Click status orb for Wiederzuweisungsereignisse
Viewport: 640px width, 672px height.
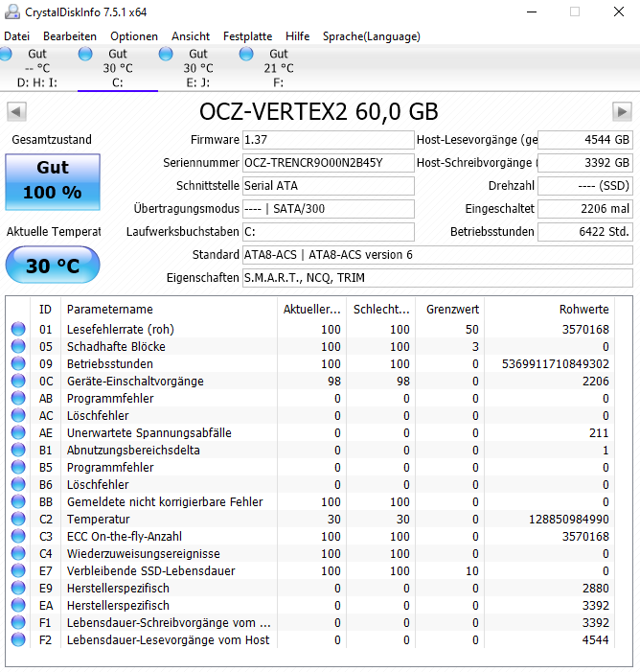[x=18, y=553]
